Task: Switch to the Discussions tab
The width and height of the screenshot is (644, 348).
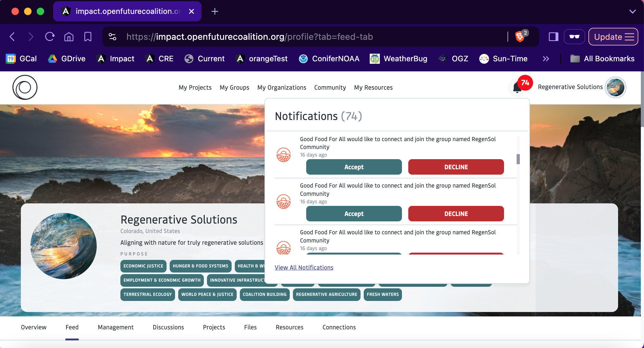Action: pyautogui.click(x=168, y=327)
